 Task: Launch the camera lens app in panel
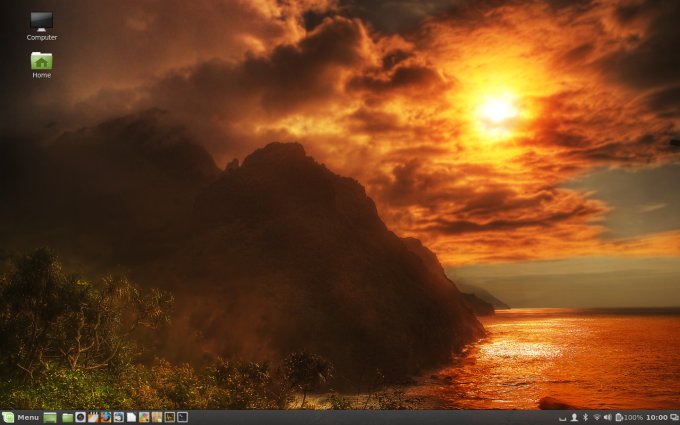[x=80, y=417]
